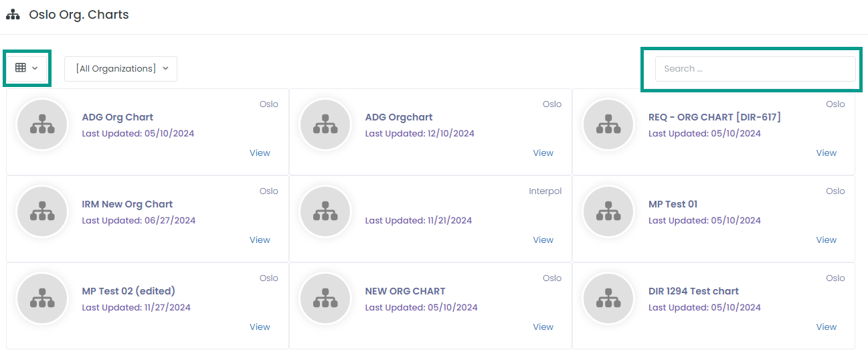Open View link on Interpol chart card

tap(543, 240)
